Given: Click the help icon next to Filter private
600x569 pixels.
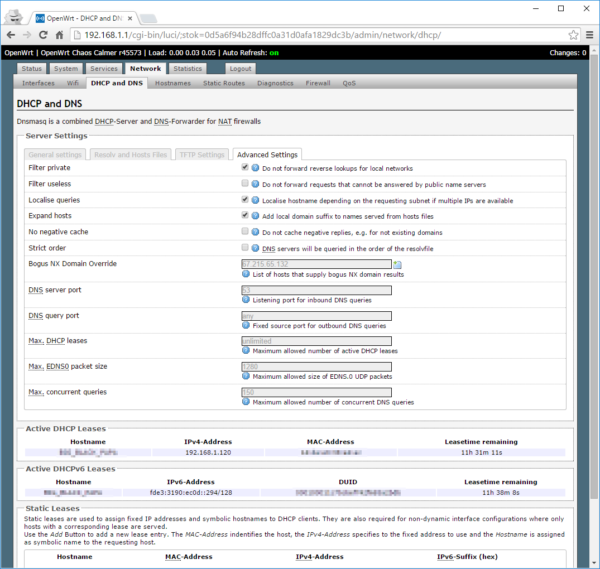Looking at the screenshot, I should (255, 168).
